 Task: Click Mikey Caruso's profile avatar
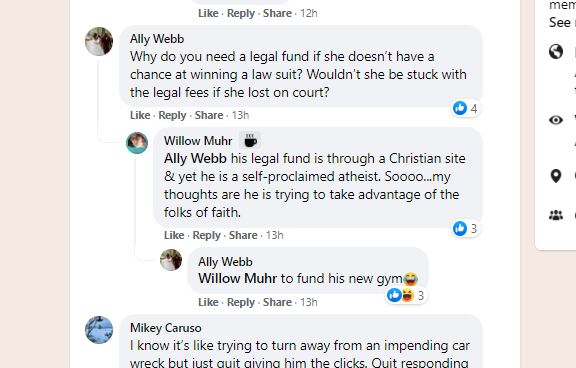click(99, 330)
